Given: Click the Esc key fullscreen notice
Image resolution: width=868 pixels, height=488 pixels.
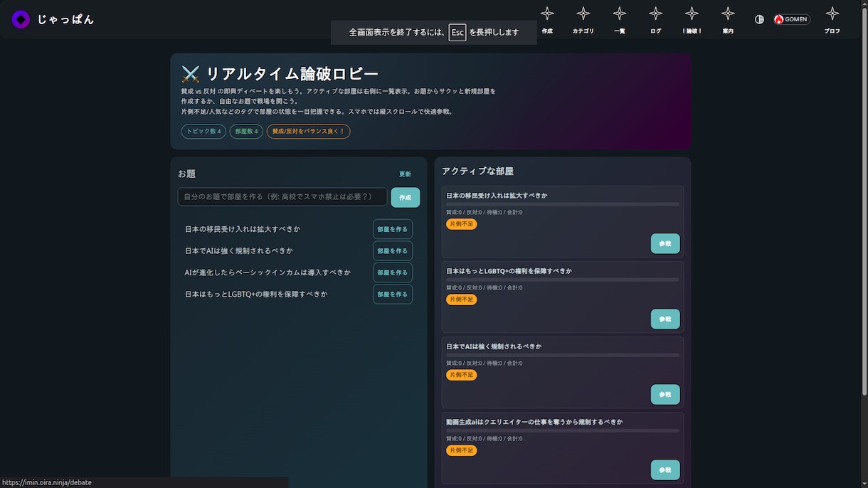Looking at the screenshot, I should coord(434,32).
